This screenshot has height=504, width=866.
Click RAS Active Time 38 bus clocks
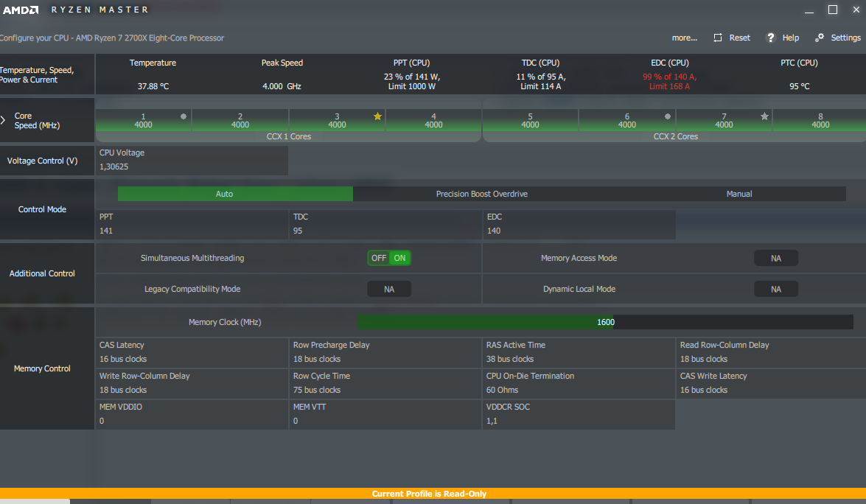click(579, 352)
